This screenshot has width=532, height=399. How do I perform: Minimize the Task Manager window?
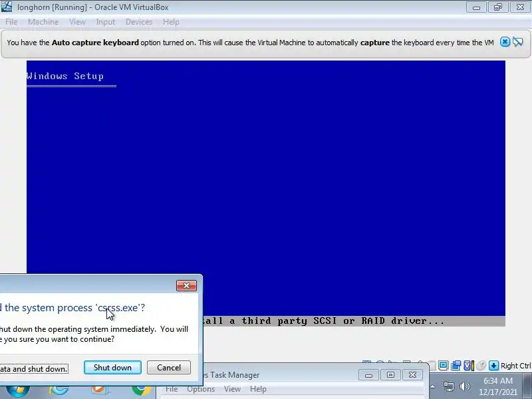[369, 374]
